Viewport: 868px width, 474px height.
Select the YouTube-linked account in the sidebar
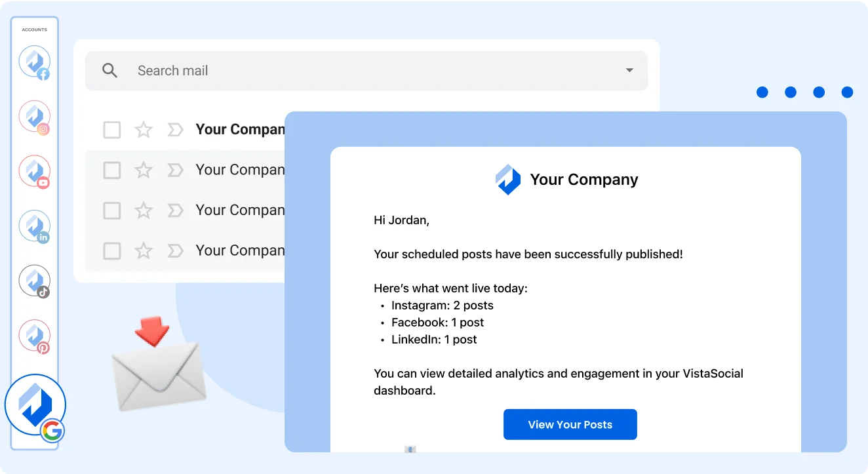click(34, 170)
